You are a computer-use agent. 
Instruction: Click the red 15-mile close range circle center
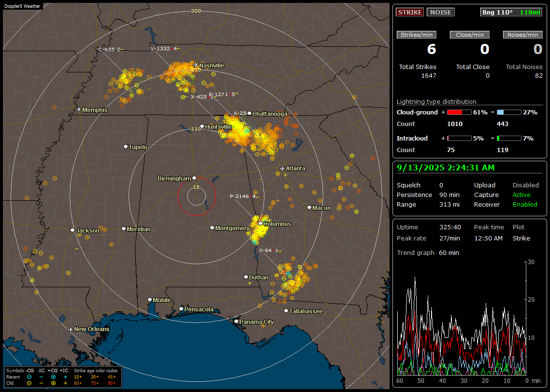pos(196,196)
